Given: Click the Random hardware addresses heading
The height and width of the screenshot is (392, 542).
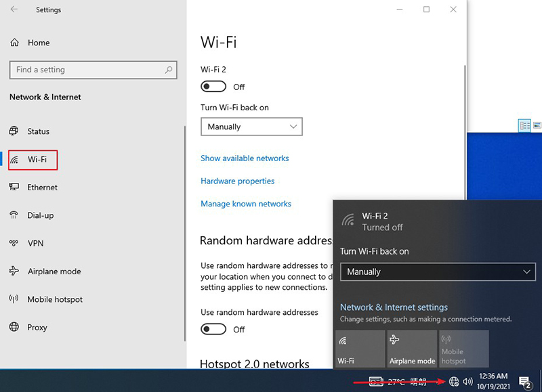Looking at the screenshot, I should tap(266, 240).
